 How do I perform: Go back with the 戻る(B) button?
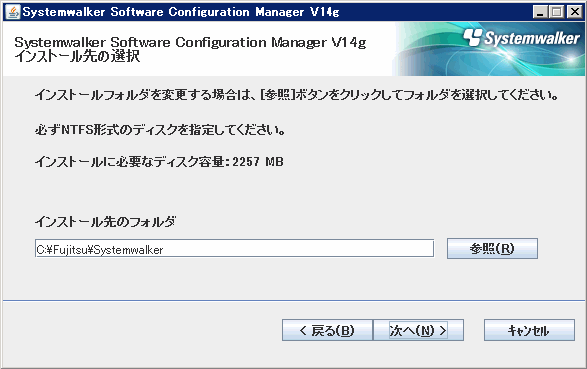(327, 330)
